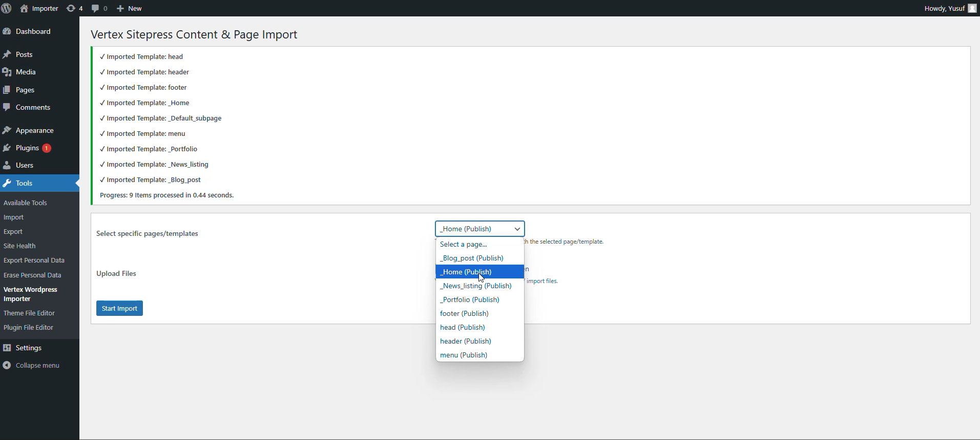This screenshot has width=980, height=440.
Task: Open the Users menu
Action: [39, 165]
